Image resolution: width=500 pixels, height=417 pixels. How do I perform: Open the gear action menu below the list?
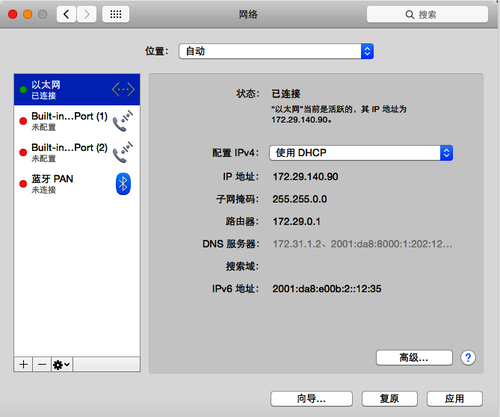click(62, 365)
